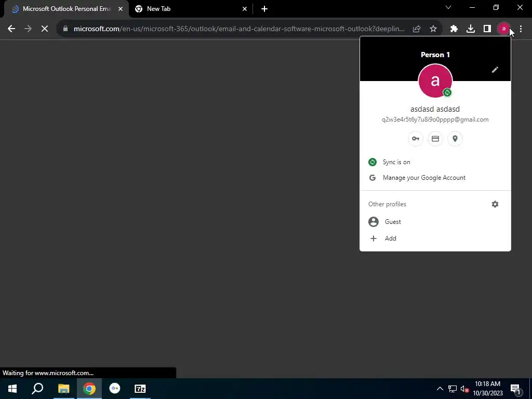Image resolution: width=532 pixels, height=399 pixels.
Task: Switch to the New Tab tab
Action: coord(190,9)
